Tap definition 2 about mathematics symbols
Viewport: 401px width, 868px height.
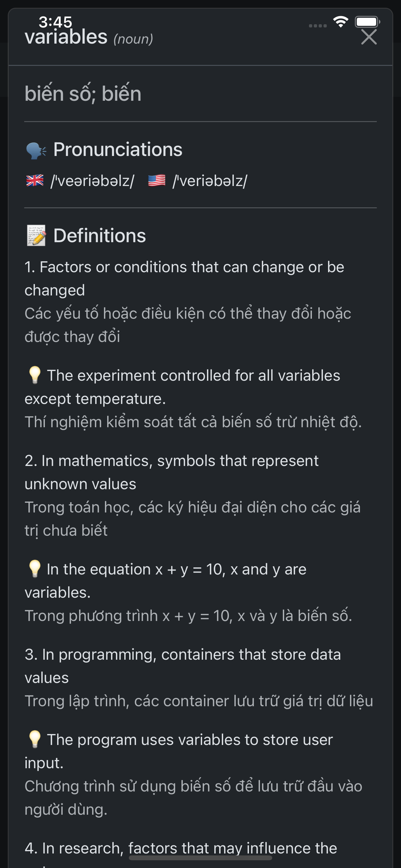click(171, 472)
